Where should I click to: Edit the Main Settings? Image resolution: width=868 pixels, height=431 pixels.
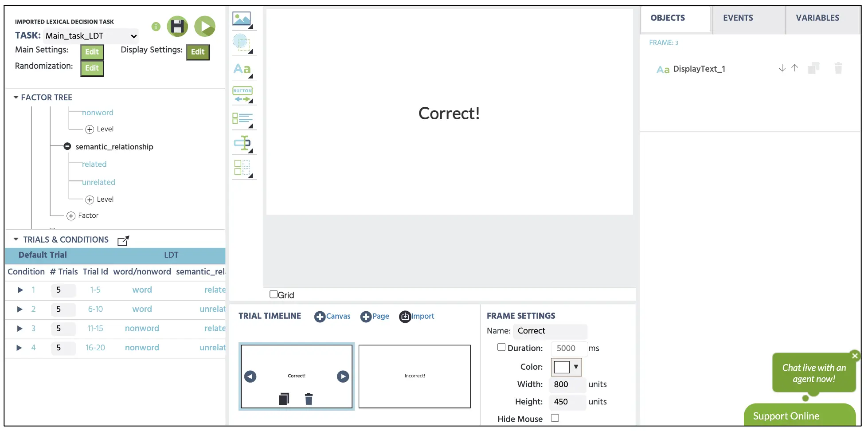92,52
